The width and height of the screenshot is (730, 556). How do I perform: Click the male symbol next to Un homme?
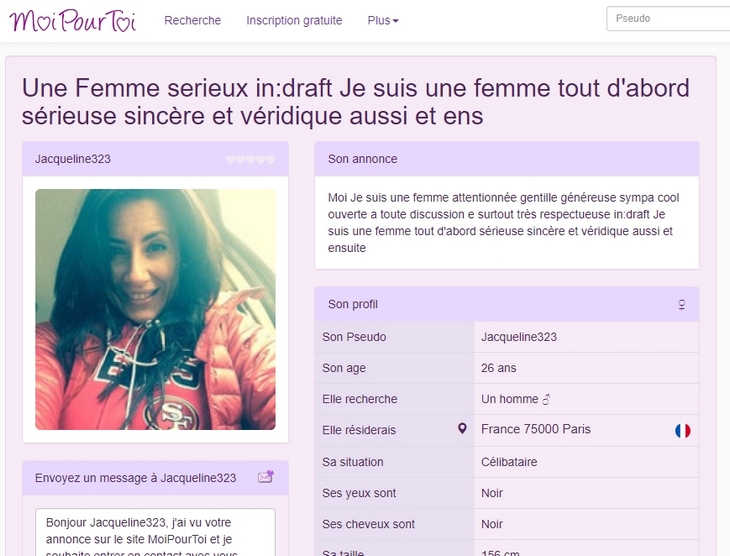click(547, 399)
